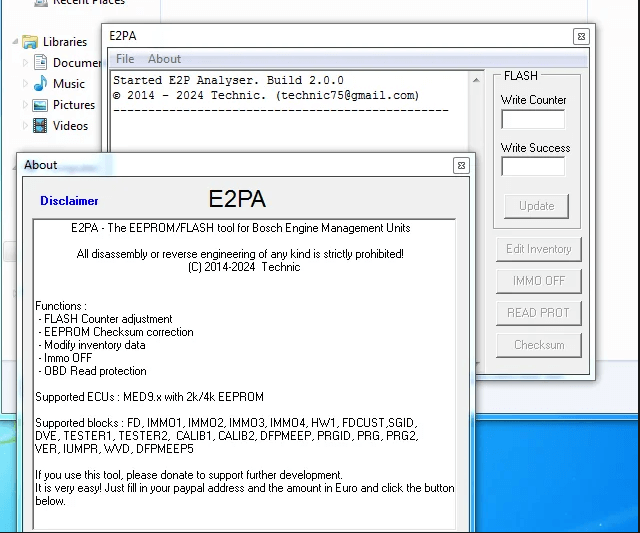Screen dimensions: 640x533
Task: Open the Disclaimer link in About
Action: [x=69, y=201]
